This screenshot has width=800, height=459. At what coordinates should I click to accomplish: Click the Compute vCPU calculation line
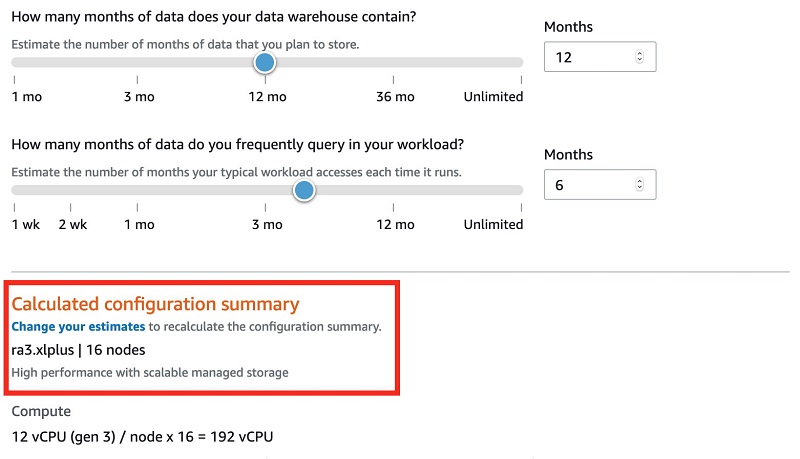click(x=142, y=437)
